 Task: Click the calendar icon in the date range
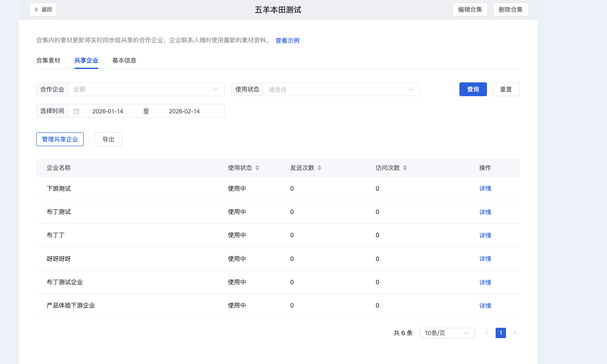pyautogui.click(x=76, y=111)
